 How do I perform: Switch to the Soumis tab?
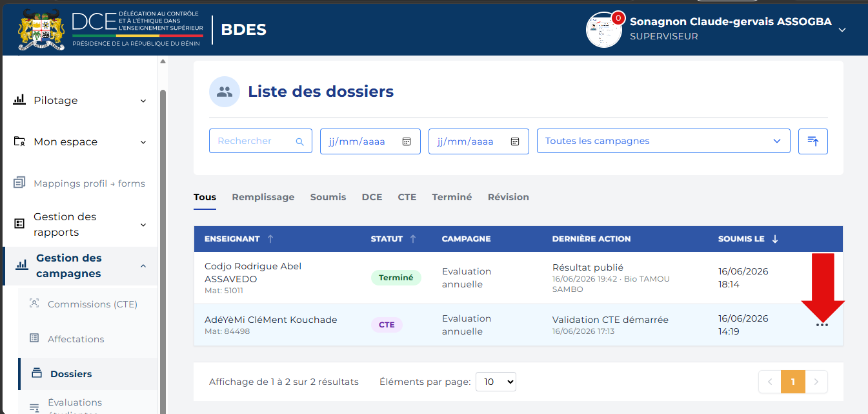328,198
